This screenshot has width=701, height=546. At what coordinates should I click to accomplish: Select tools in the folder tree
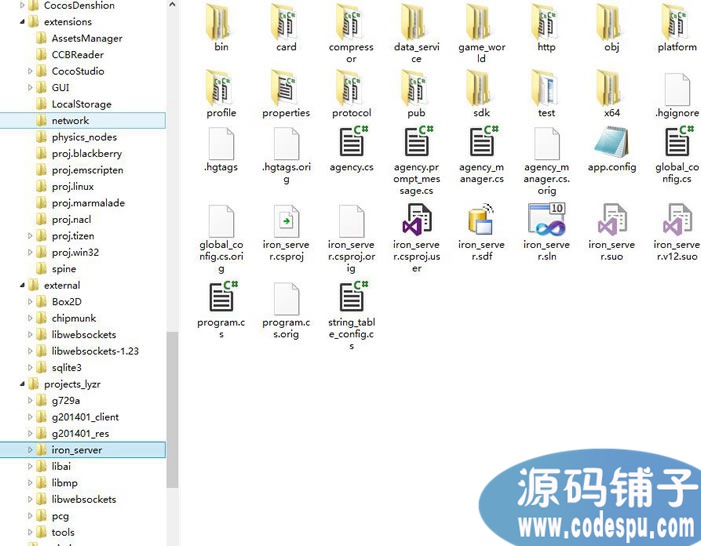(63, 532)
